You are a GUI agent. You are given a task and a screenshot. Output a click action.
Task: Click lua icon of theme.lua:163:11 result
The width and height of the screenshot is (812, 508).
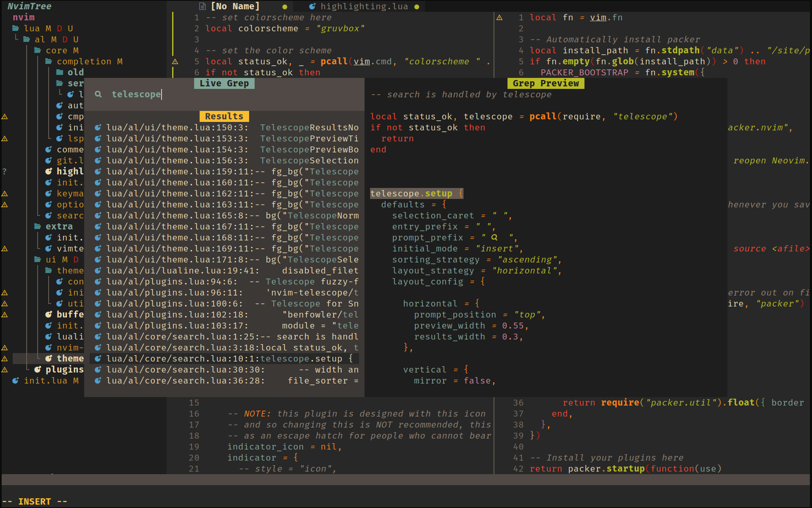click(x=98, y=204)
